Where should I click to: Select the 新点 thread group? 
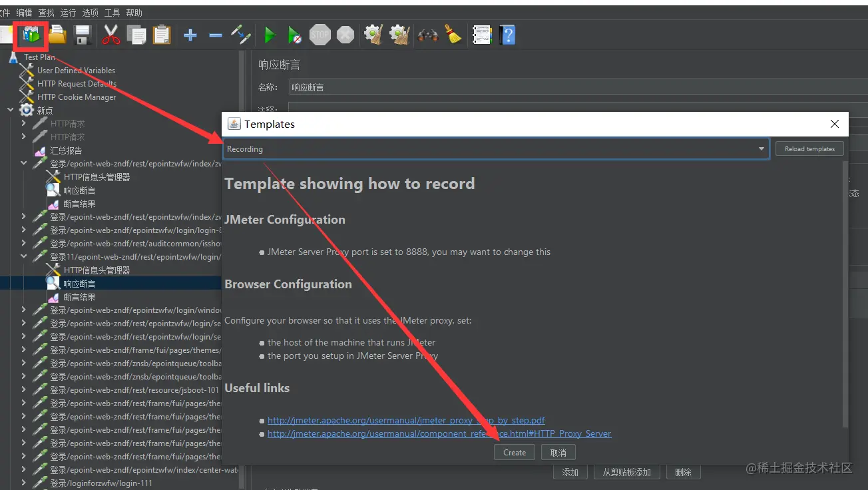point(45,110)
